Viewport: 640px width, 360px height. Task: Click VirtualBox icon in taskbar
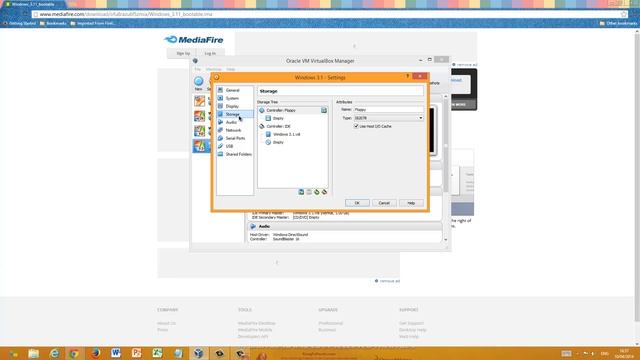198,353
